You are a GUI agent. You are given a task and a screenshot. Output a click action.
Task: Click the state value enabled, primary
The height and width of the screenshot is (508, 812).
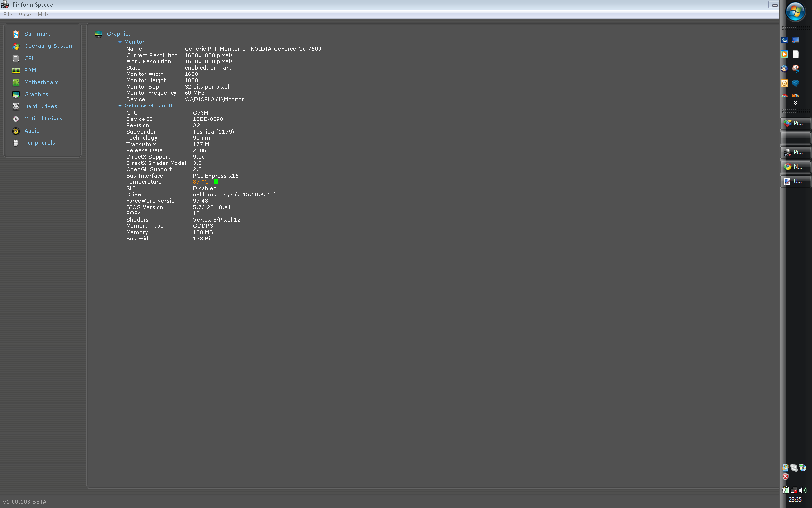coord(208,68)
